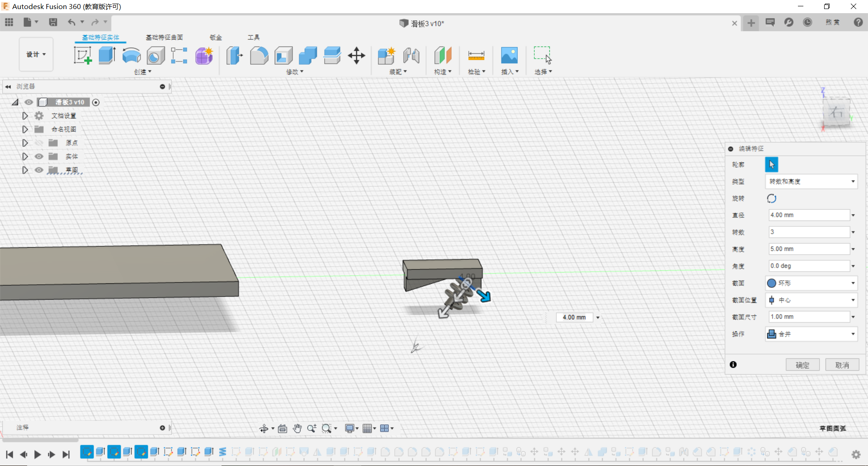Click the Undo arrow
The image size is (868, 466).
(x=71, y=22)
